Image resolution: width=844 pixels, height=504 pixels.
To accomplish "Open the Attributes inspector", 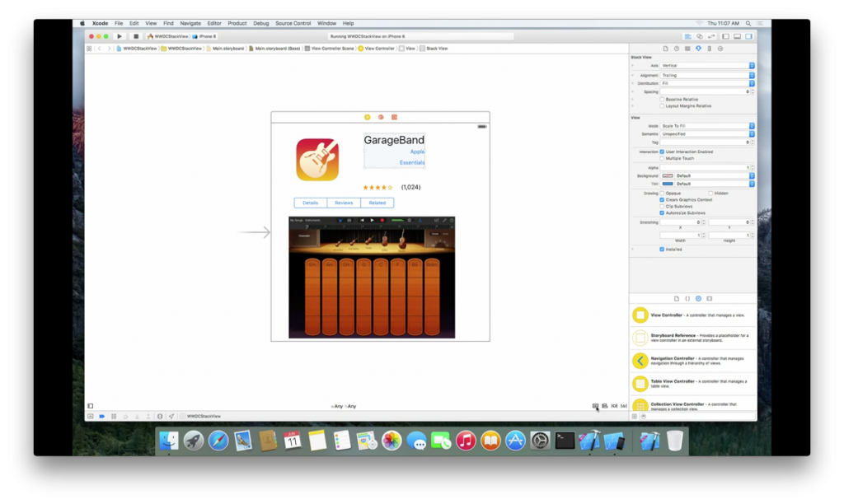I will [x=698, y=49].
